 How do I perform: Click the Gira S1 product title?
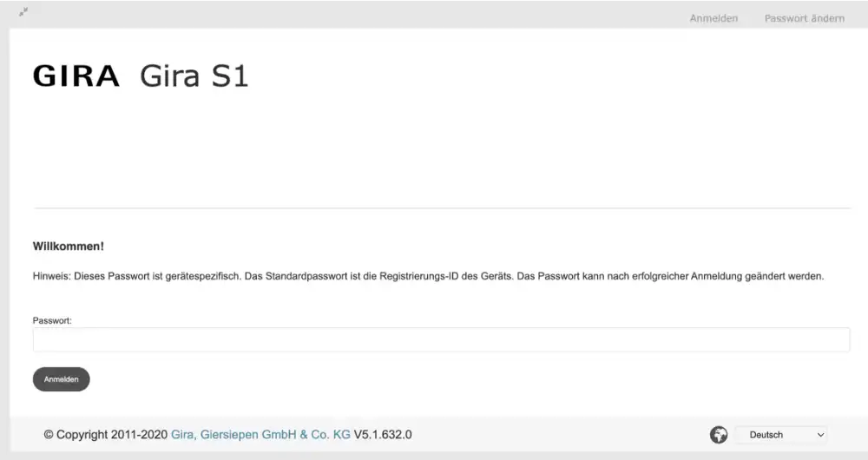194,76
